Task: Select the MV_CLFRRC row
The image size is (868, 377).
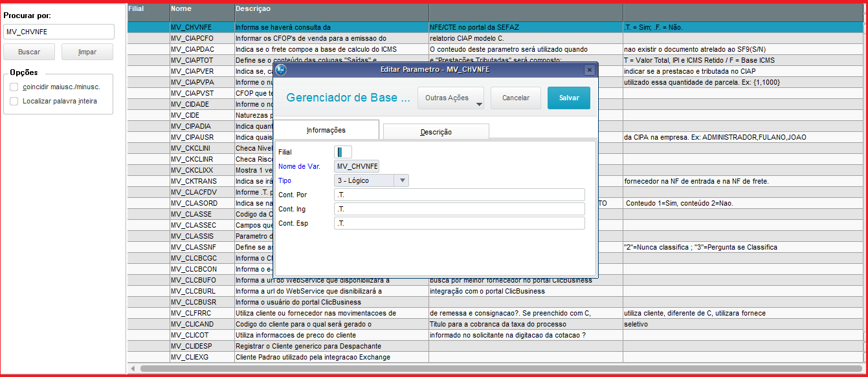Action: pos(495,313)
